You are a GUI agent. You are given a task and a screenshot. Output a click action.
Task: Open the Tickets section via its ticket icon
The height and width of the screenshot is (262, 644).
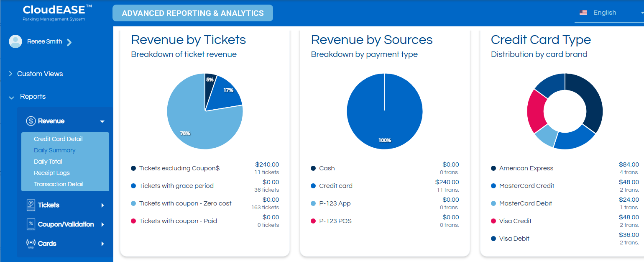point(31,205)
